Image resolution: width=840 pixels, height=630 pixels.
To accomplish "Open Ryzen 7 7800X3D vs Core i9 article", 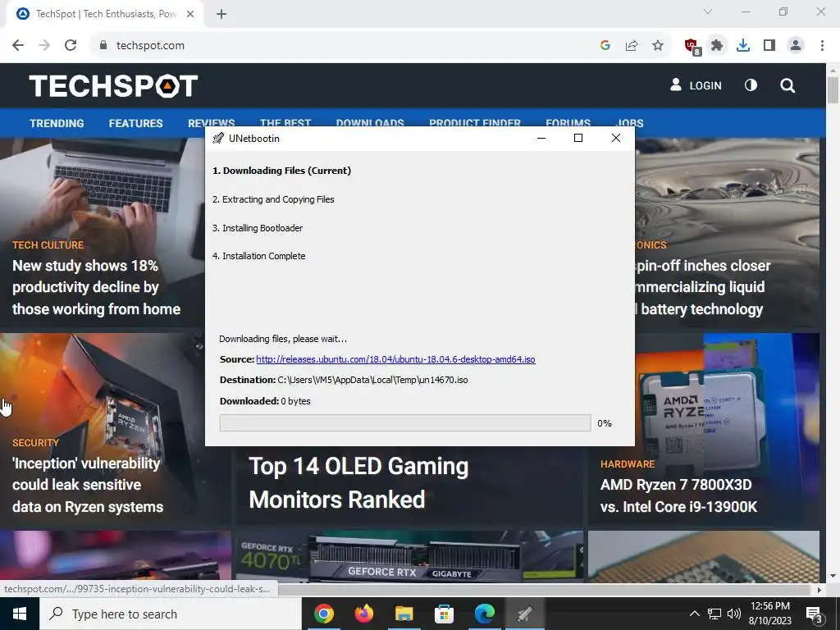I will pos(678,495).
